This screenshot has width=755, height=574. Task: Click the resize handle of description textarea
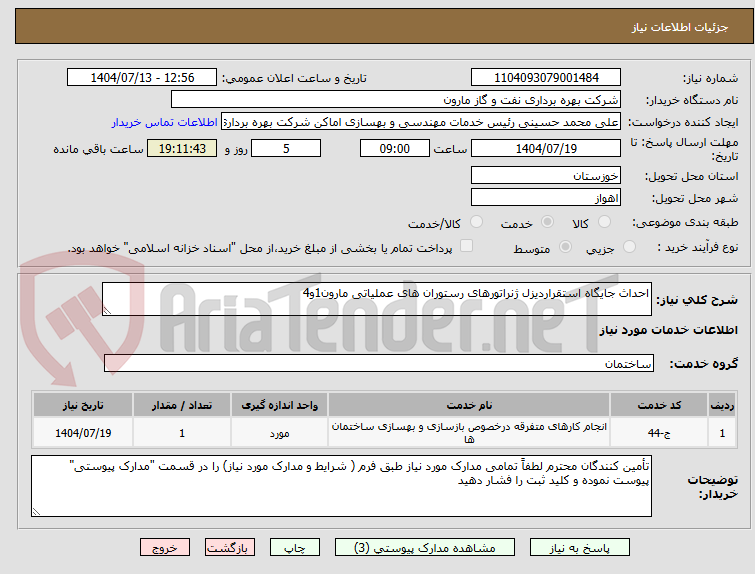pos(107,311)
